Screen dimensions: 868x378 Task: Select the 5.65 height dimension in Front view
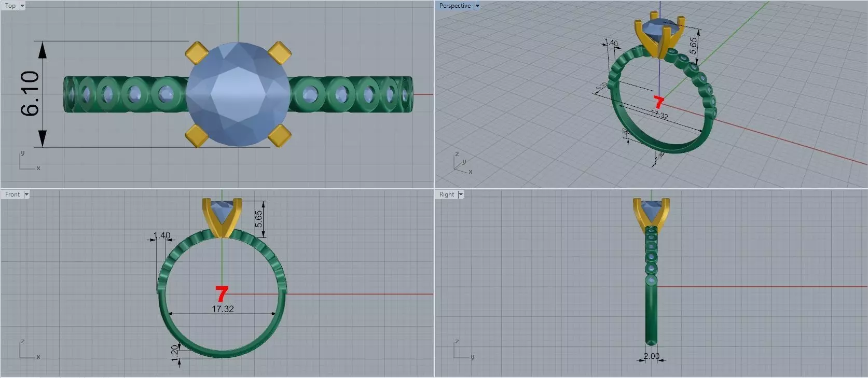pyautogui.click(x=259, y=219)
